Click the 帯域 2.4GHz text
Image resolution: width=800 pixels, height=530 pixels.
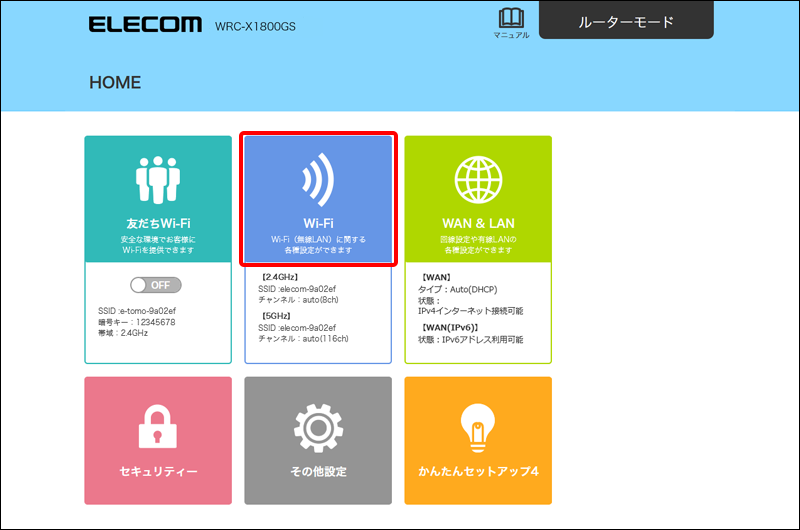pos(123,333)
